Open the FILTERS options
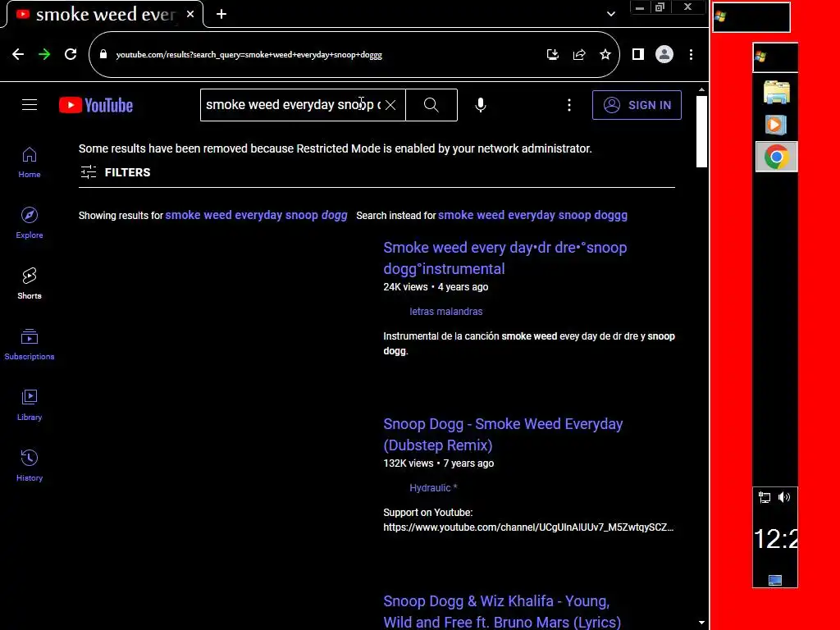The image size is (840, 630). pyautogui.click(x=115, y=172)
